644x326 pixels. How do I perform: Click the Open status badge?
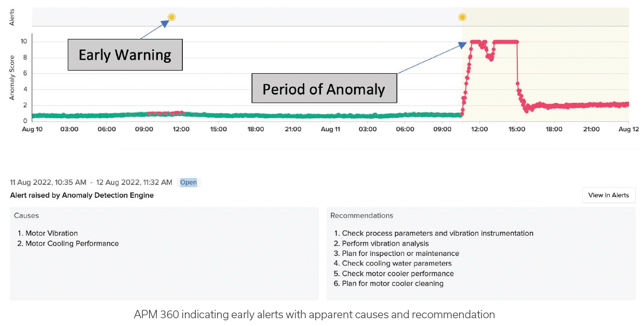tap(188, 182)
